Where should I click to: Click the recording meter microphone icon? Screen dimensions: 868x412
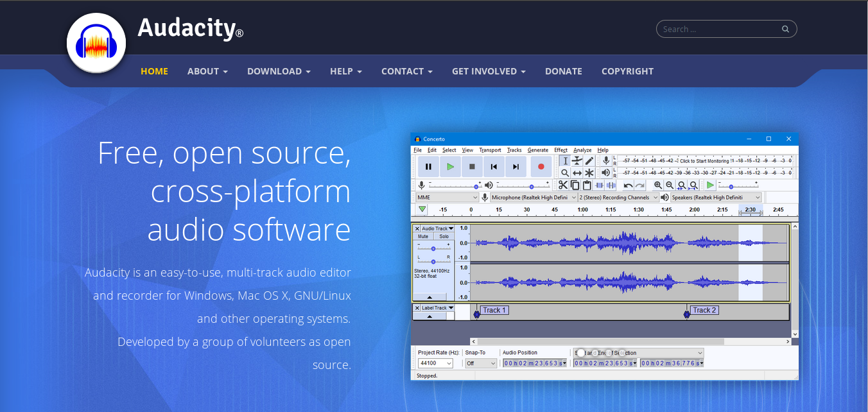pos(605,160)
